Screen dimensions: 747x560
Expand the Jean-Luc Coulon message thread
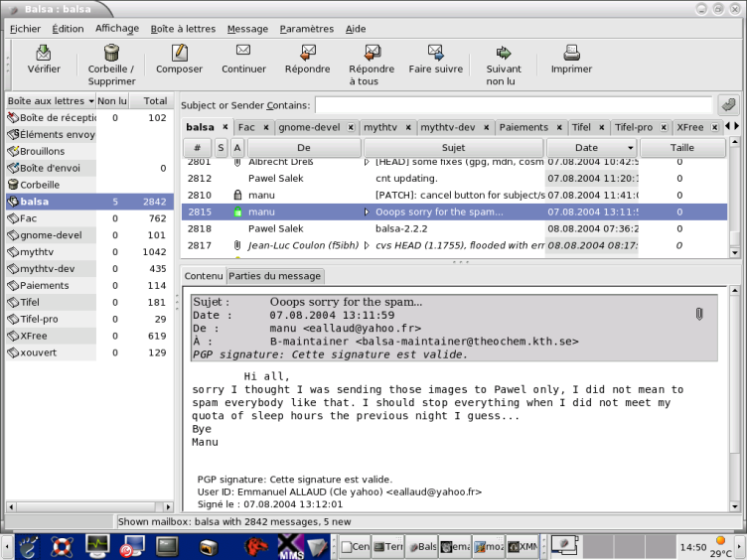point(366,245)
